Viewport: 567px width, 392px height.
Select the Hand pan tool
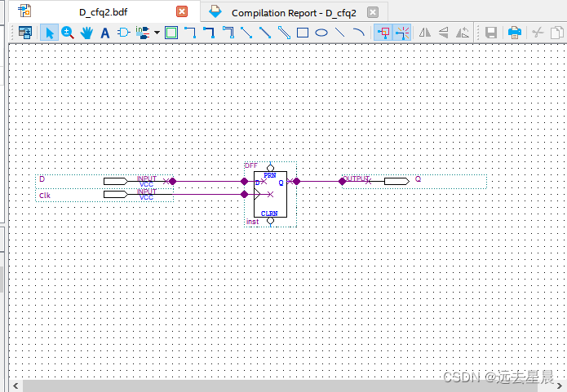(86, 33)
